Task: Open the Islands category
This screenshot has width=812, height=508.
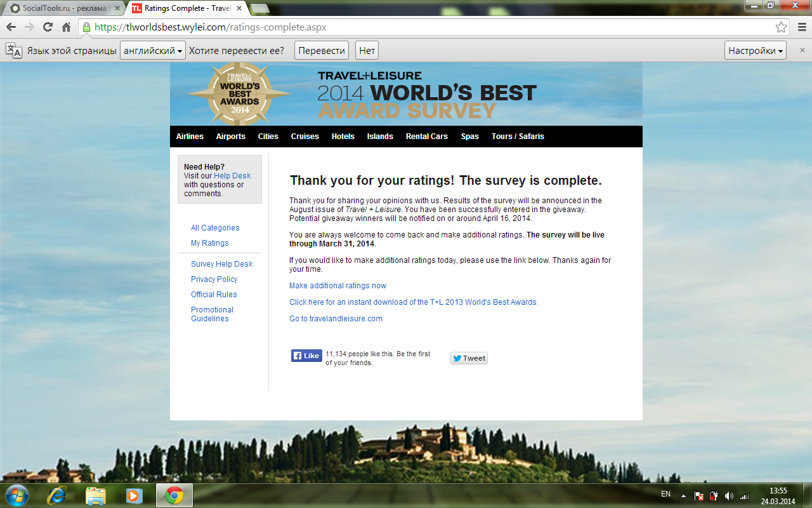Action: (x=380, y=137)
